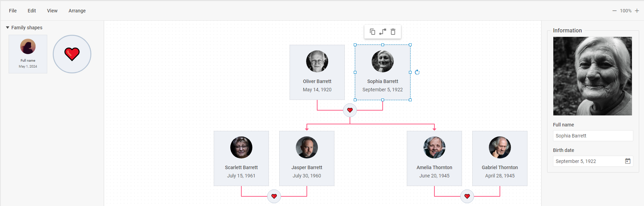Delete the selected shape with trash icon
Viewport: 644px width, 206px height.
(393, 32)
